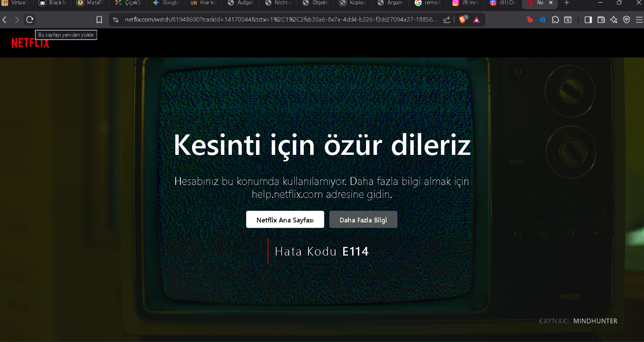
Task: Go back to the previous page
Action: coord(5,20)
